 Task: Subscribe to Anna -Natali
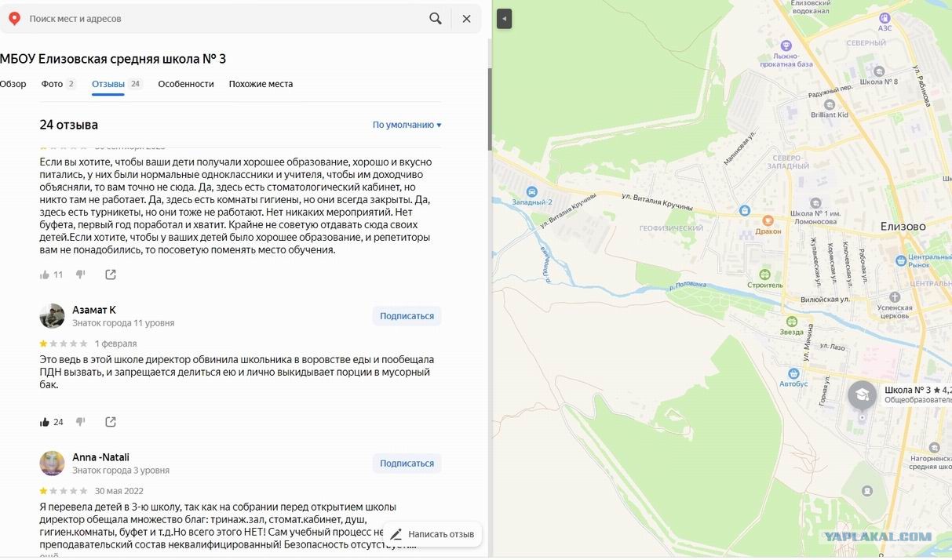click(407, 464)
